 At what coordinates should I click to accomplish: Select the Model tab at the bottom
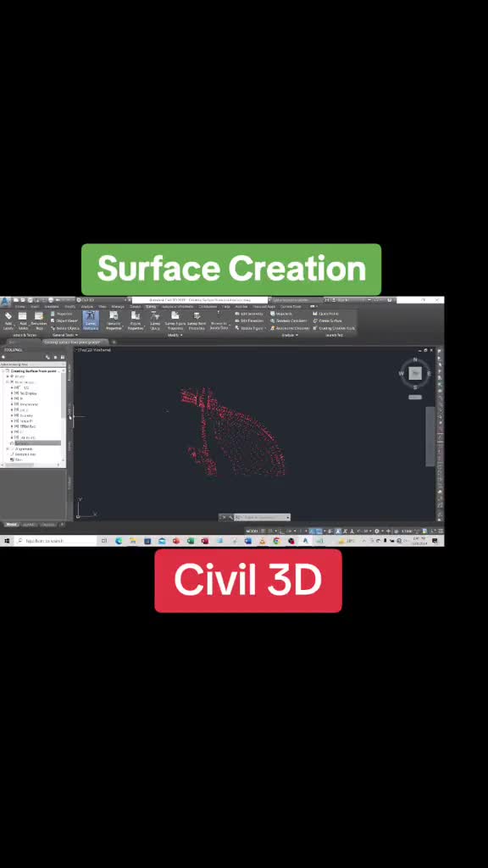point(10,524)
